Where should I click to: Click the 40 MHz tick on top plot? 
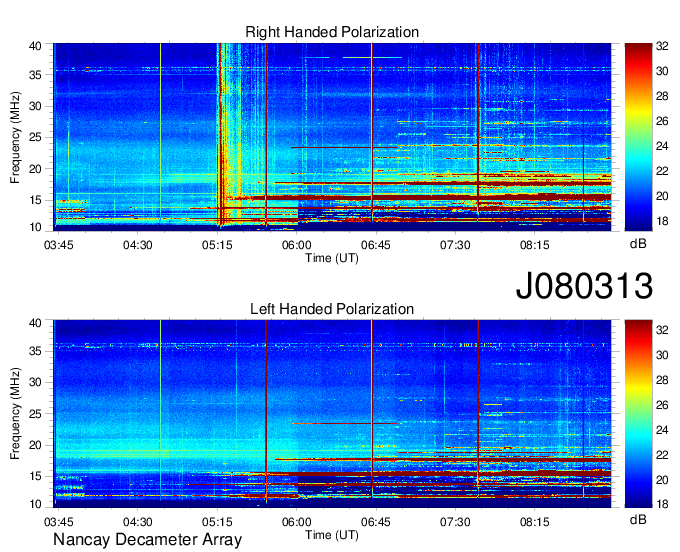35,46
